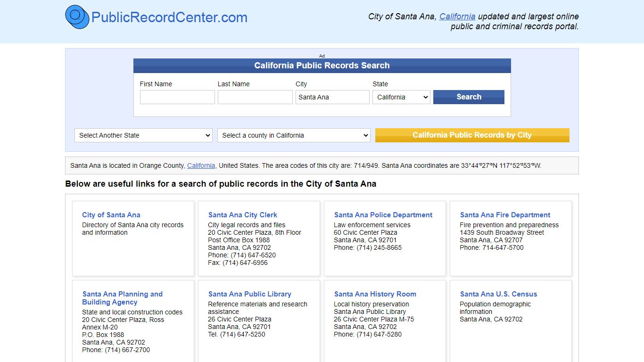Edit the City field containing Santa Ana
Screen dimensions: 644x362
(x=332, y=97)
